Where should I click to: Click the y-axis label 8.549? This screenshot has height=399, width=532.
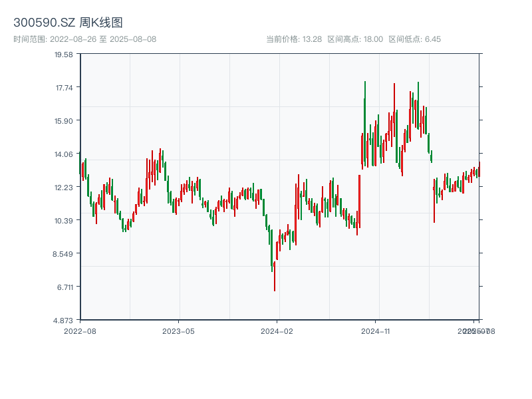point(63,254)
